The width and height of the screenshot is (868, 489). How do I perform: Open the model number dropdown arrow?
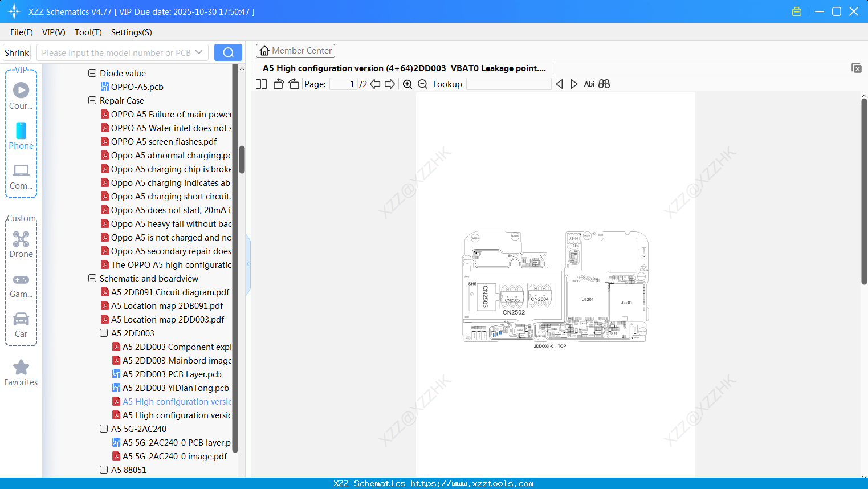pyautogui.click(x=199, y=52)
